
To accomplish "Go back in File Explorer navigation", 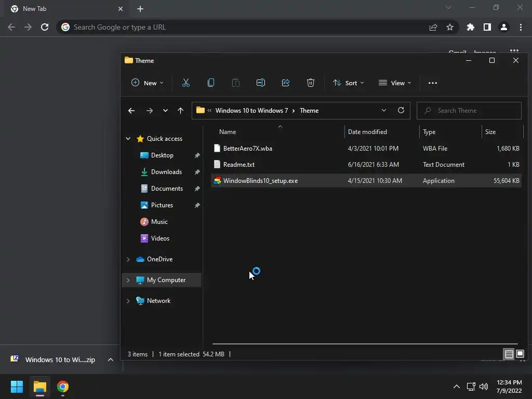I will point(131,111).
